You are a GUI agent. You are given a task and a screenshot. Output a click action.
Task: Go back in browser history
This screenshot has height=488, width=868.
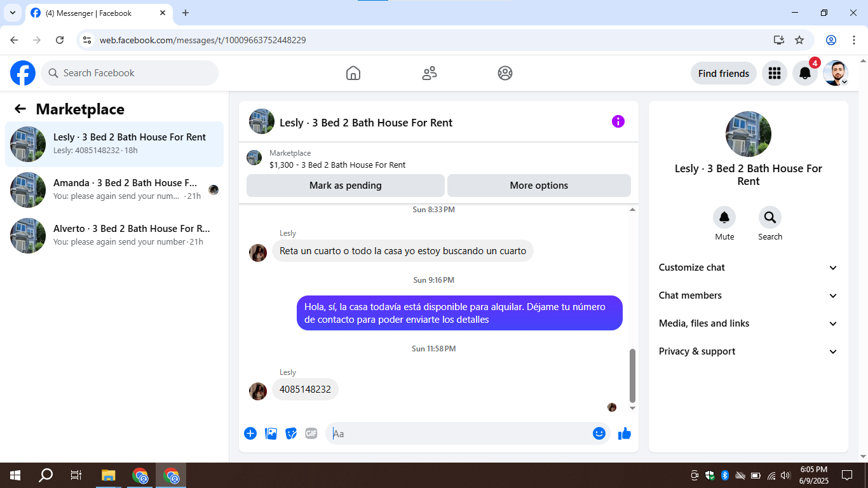pos(14,40)
